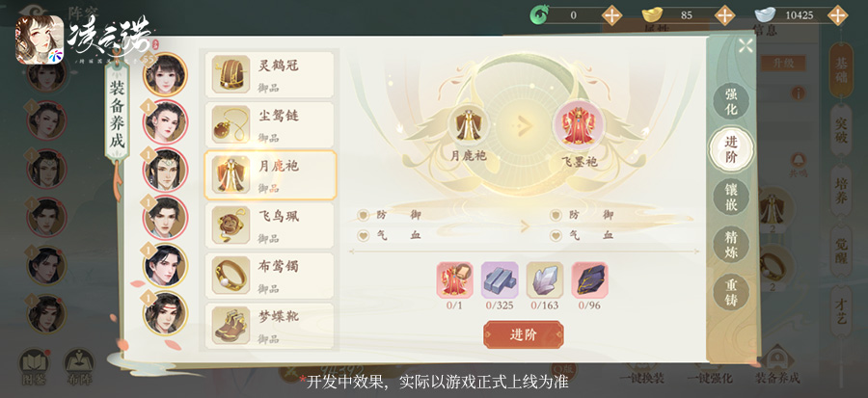Add jade currency with plus icon
The image size is (868, 398).
[611, 14]
